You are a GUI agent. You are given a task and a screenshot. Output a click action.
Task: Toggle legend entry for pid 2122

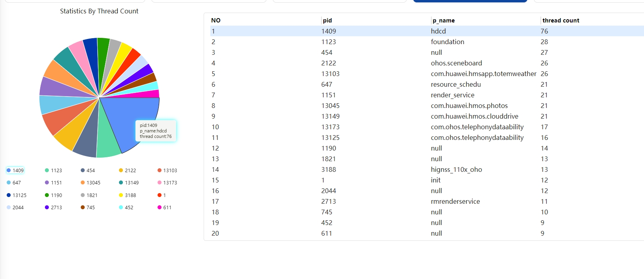127,170
